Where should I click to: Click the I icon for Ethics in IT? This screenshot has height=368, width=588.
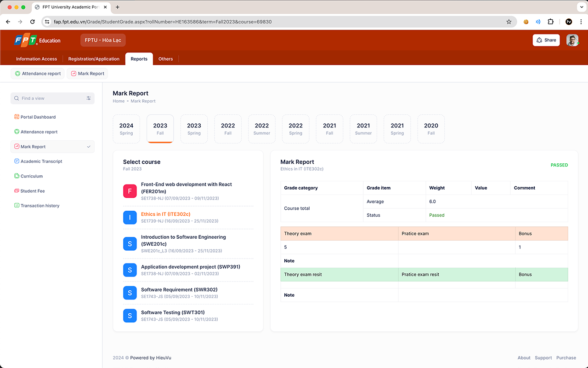coord(130,218)
